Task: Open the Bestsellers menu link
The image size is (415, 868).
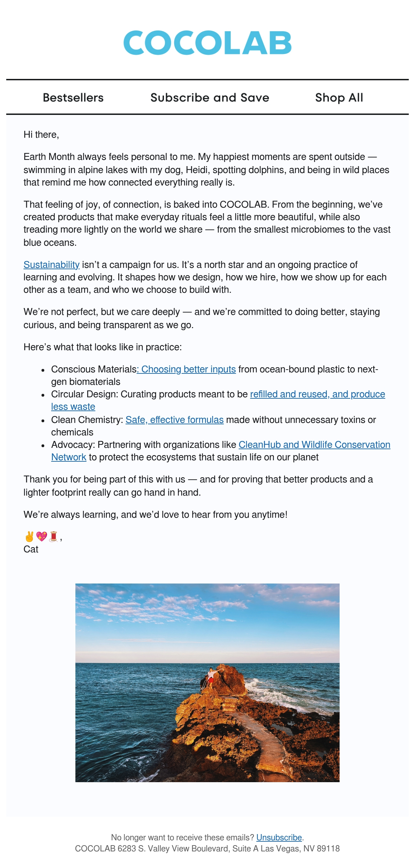Action: click(73, 98)
